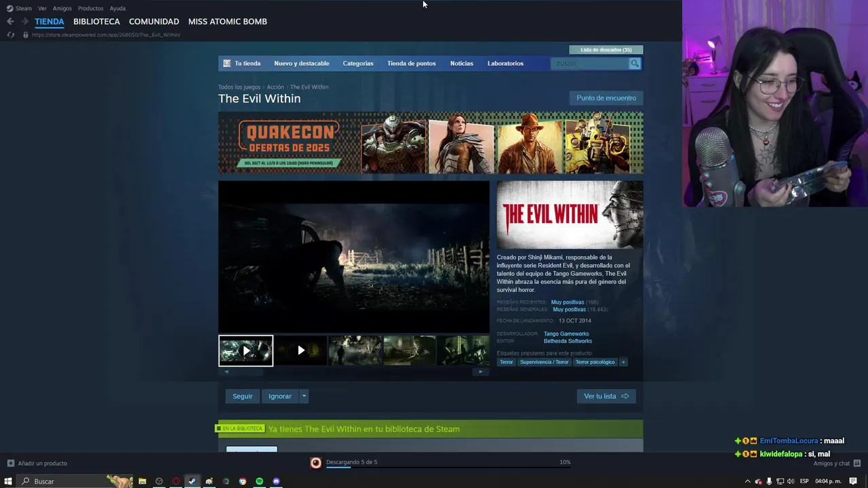Open the Ver menu
Screen dimensions: 868x488
[x=42, y=8]
